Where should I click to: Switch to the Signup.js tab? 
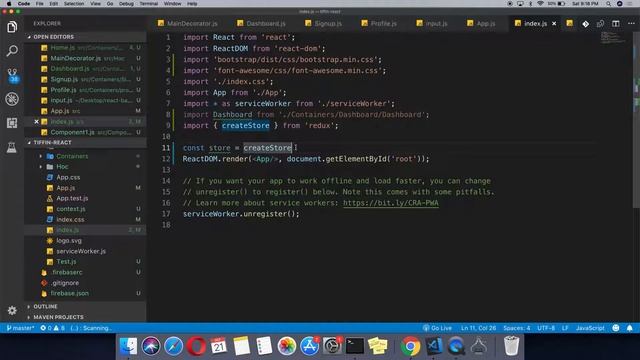click(324, 24)
